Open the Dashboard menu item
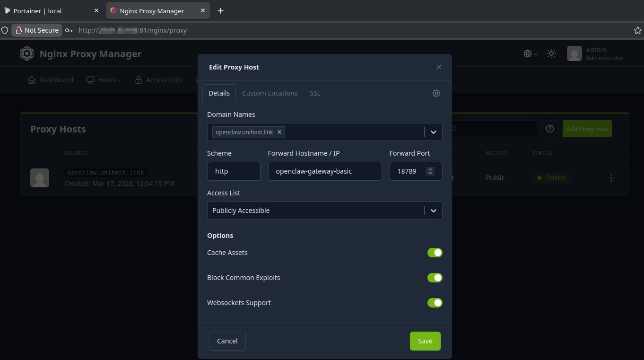This screenshot has width=644, height=360. (x=51, y=80)
